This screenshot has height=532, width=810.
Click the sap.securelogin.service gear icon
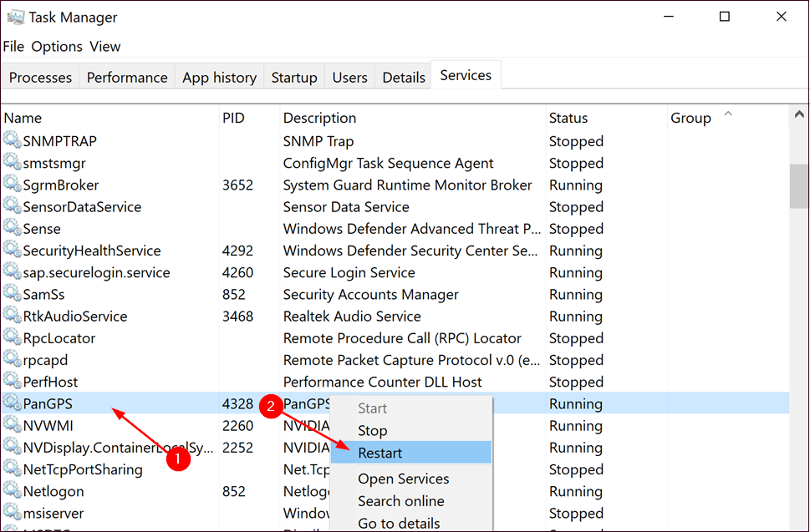tap(12, 271)
